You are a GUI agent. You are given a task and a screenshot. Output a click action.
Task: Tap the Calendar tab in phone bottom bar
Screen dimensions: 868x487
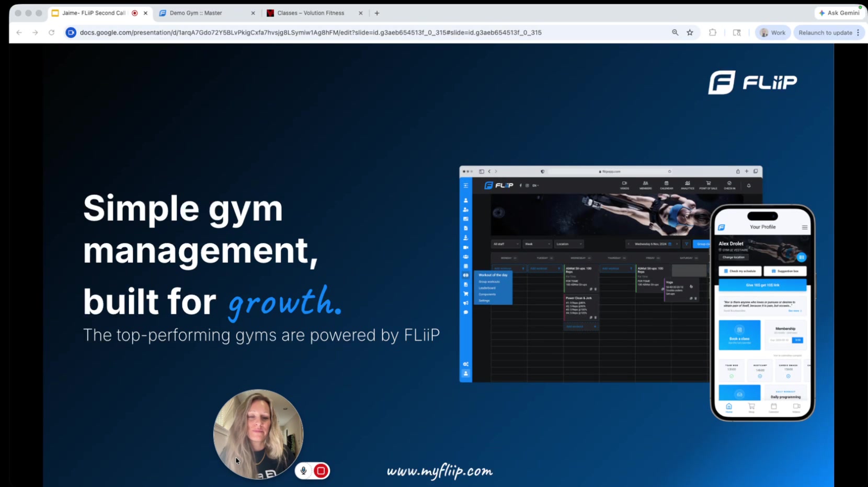[x=774, y=408]
